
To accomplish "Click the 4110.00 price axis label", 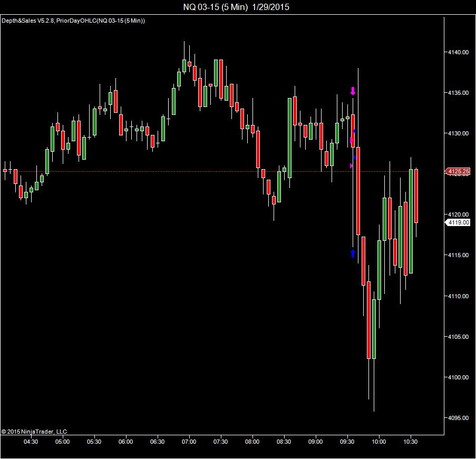I will [458, 296].
